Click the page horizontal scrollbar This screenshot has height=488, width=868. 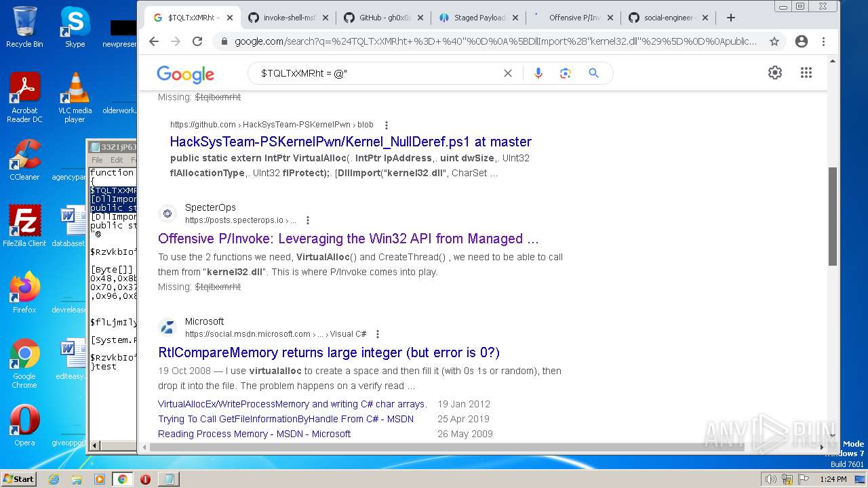[x=446, y=447]
